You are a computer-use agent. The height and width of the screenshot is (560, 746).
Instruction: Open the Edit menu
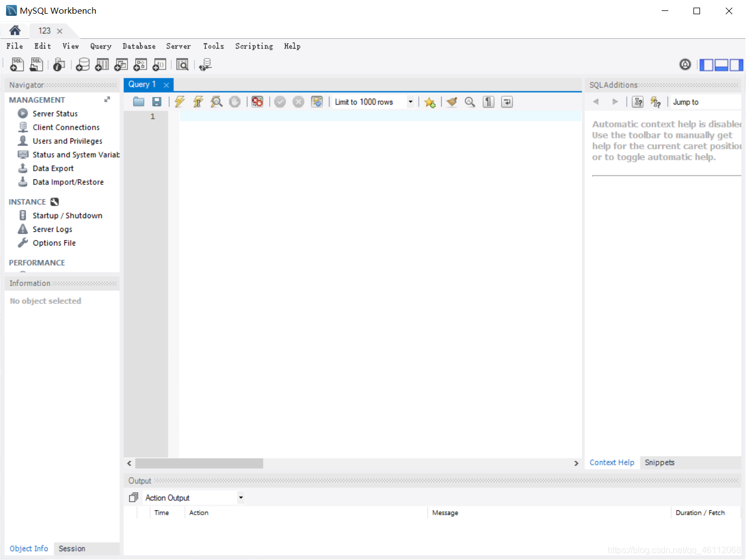(43, 46)
